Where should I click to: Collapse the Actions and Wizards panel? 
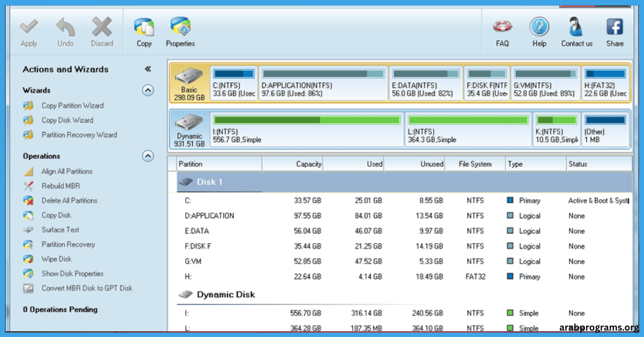pyautogui.click(x=148, y=69)
